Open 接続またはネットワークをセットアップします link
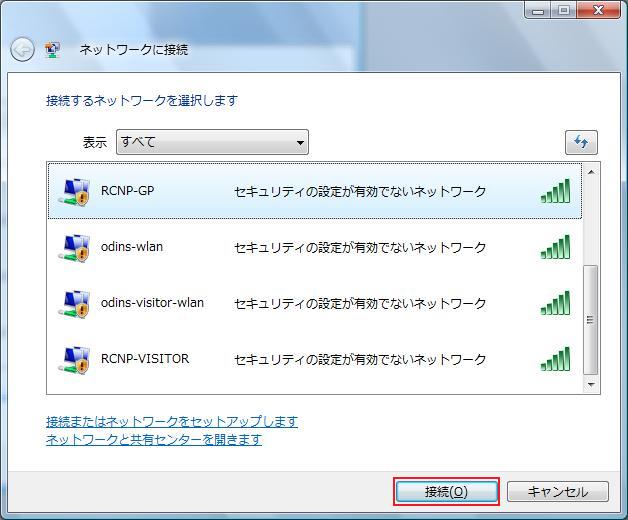Image resolution: width=628 pixels, height=520 pixels. point(172,422)
